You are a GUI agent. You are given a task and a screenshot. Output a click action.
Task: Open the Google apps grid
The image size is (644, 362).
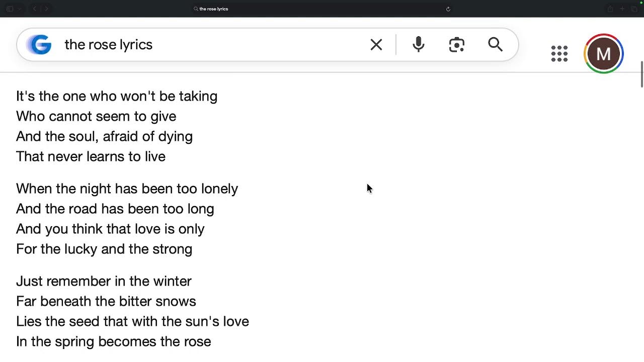click(559, 54)
